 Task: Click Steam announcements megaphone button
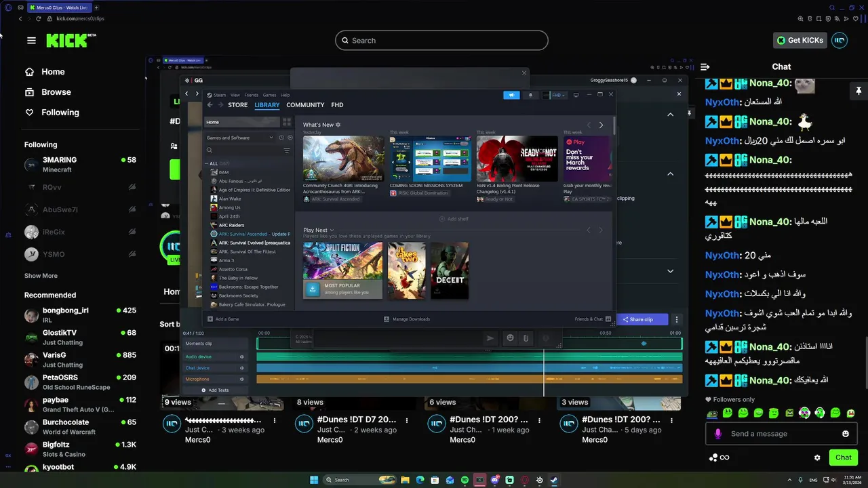click(511, 95)
